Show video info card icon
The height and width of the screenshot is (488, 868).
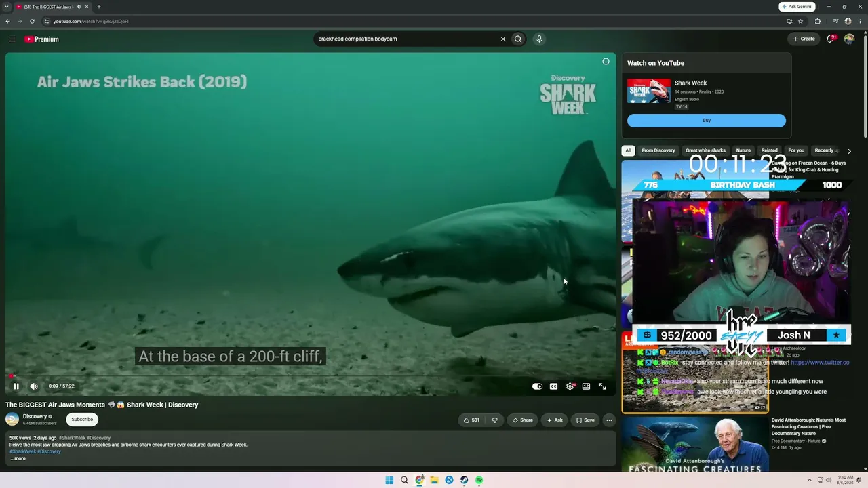pos(606,62)
